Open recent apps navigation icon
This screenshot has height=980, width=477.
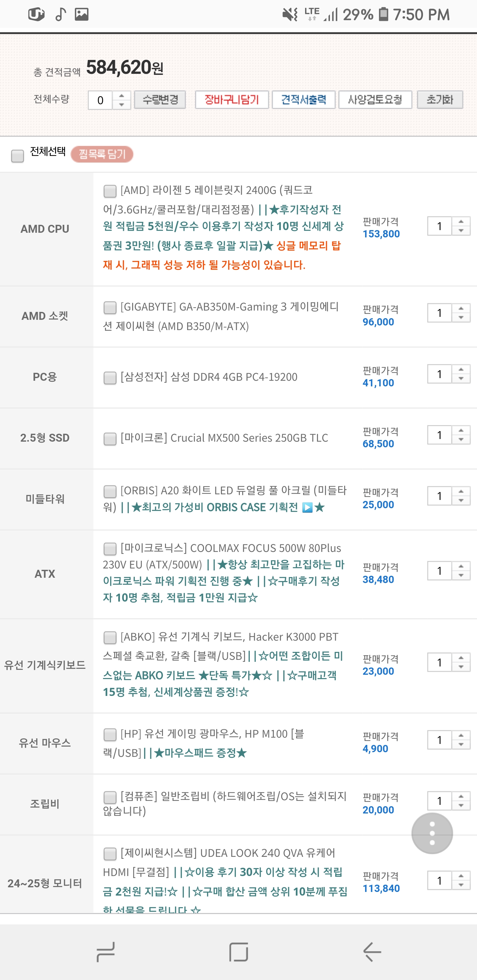(x=105, y=952)
